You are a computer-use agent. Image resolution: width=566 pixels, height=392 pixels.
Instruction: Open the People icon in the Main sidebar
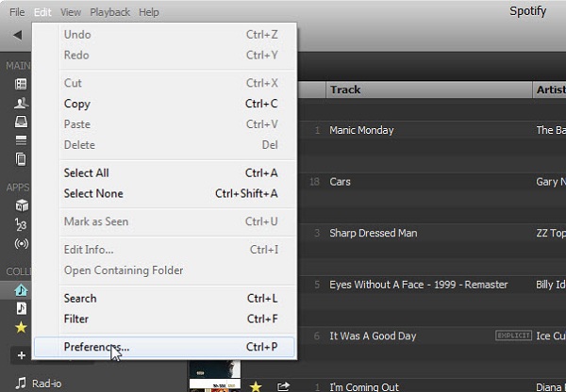click(x=21, y=103)
